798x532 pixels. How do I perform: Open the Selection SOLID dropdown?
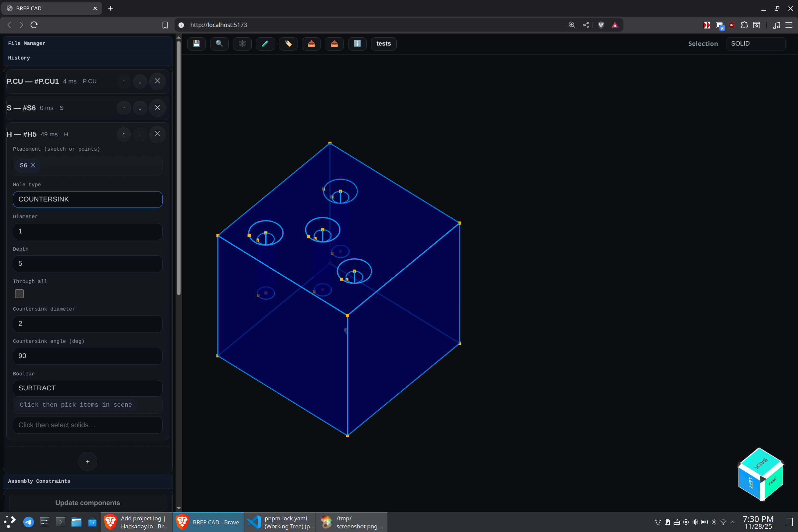click(x=755, y=44)
